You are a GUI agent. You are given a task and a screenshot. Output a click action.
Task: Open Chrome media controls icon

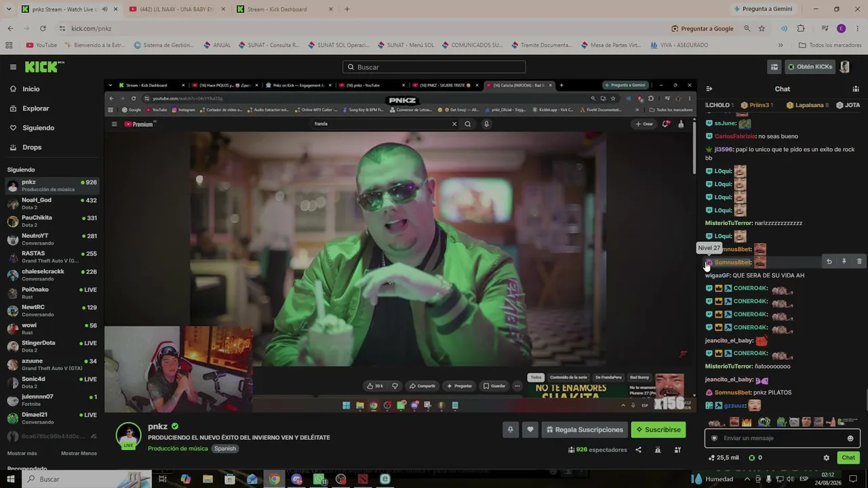point(825,28)
